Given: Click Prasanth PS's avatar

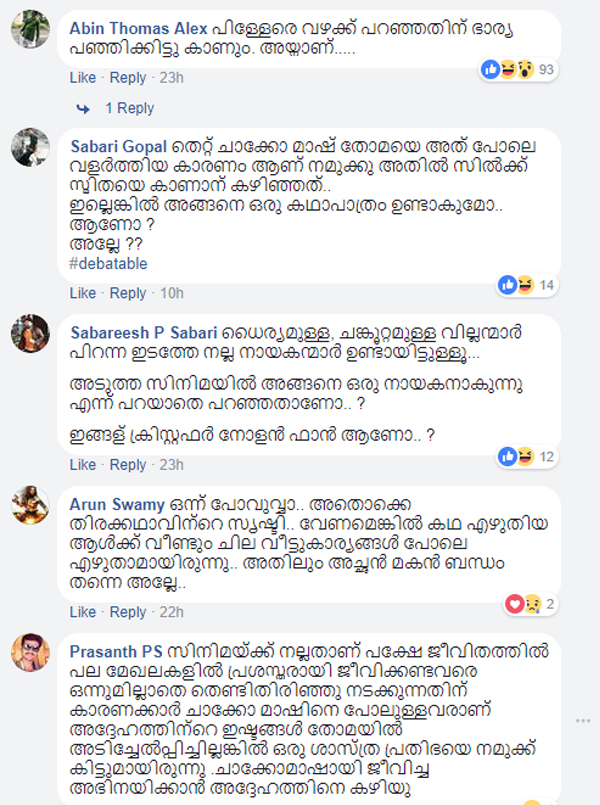Looking at the screenshot, I should [30, 655].
